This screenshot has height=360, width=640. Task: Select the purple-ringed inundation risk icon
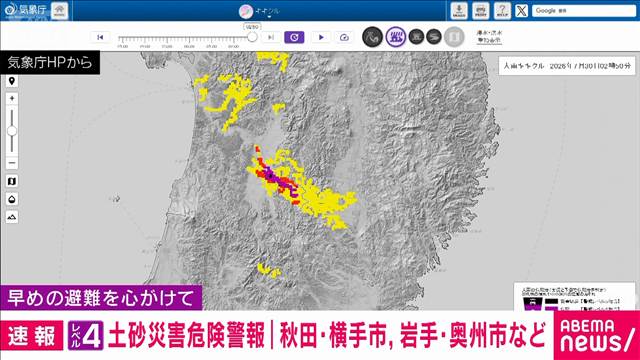(396, 37)
